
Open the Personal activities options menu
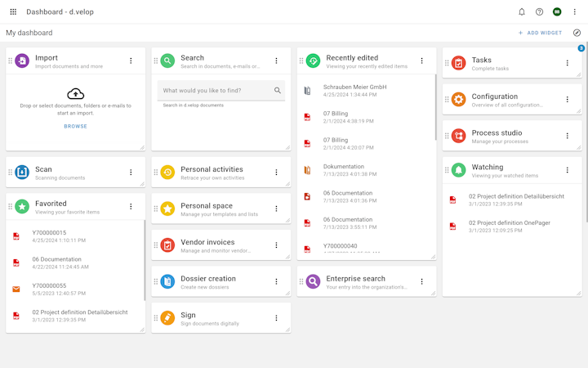click(276, 172)
